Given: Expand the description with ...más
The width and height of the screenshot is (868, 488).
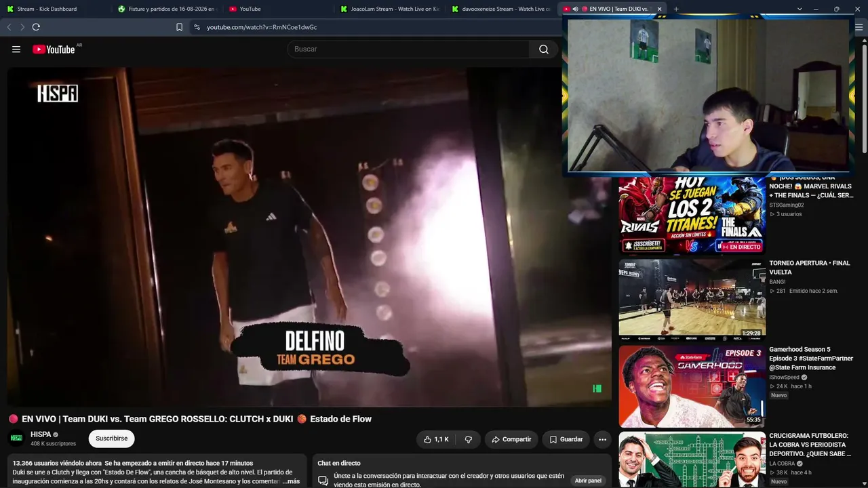Looking at the screenshot, I should click(x=292, y=481).
